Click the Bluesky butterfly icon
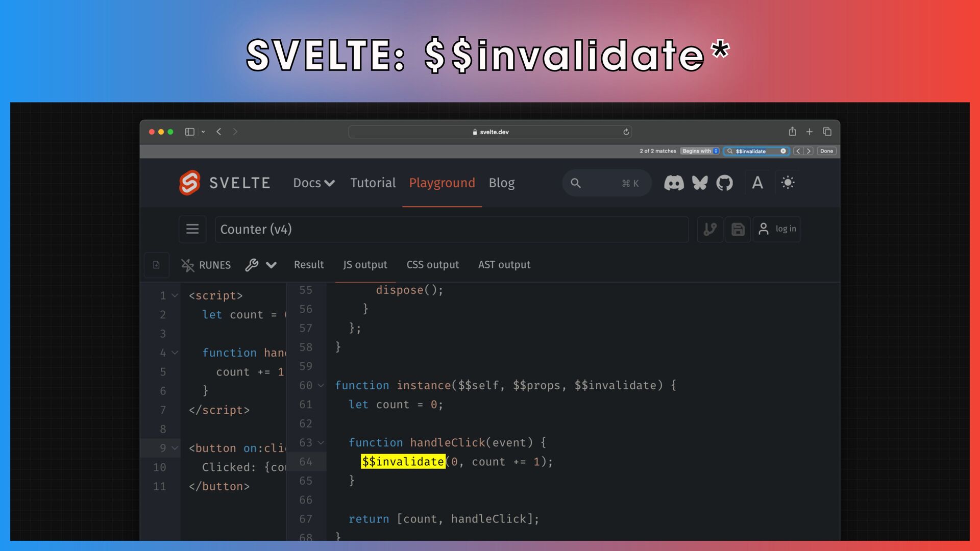 pos(700,183)
